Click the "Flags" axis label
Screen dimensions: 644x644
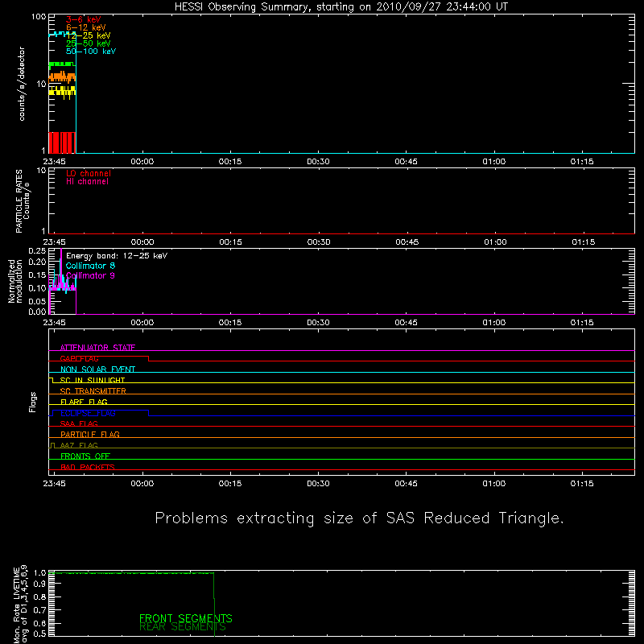pyautogui.click(x=32, y=402)
